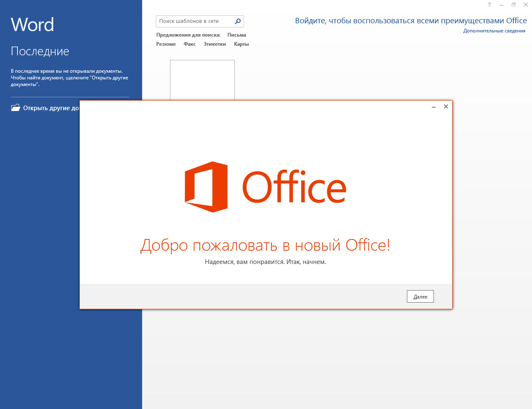Click the magnifier search icon for templates
This screenshot has height=409, width=532.
point(238,21)
